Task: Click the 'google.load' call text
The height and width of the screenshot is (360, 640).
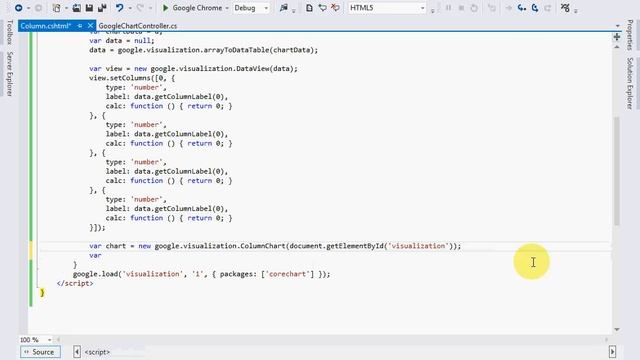Action: point(95,274)
